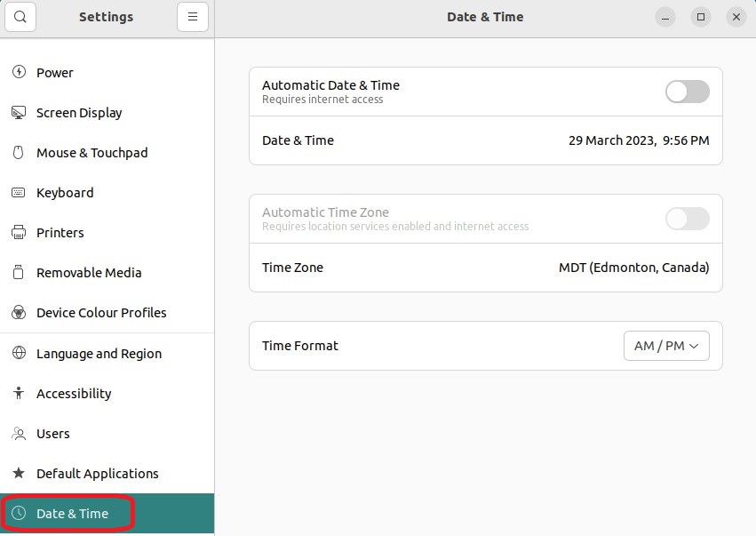The height and width of the screenshot is (536, 756).
Task: Maximize the Settings window
Action: pos(701,17)
